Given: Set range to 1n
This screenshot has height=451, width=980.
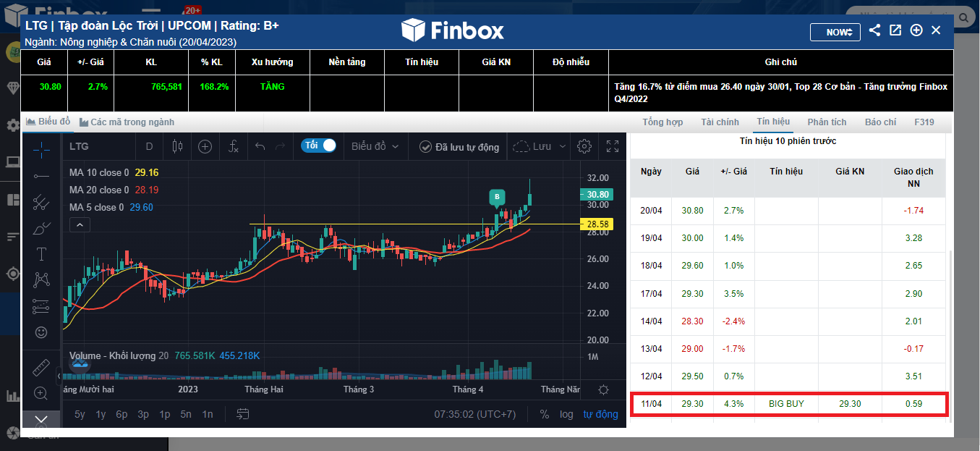Looking at the screenshot, I should tap(208, 414).
